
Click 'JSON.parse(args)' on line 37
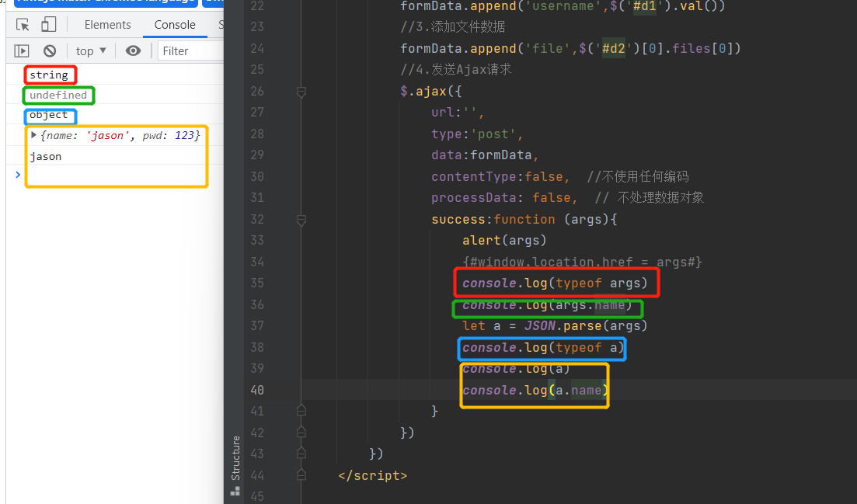pos(585,326)
